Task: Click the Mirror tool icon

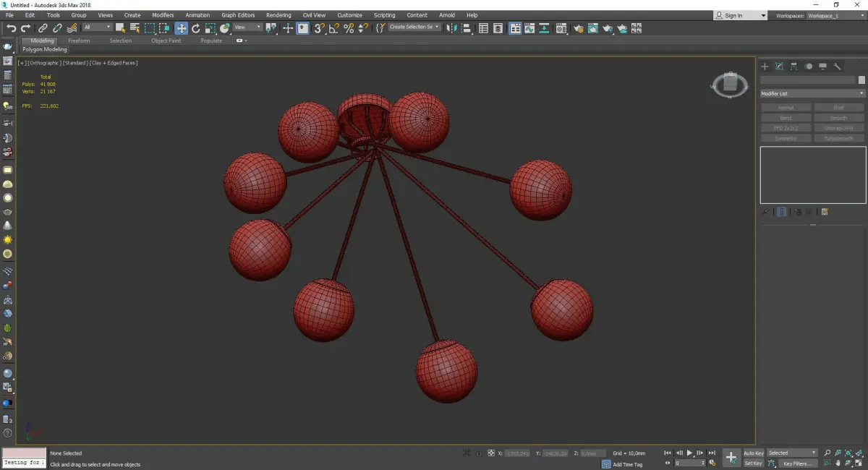Action: (x=452, y=28)
